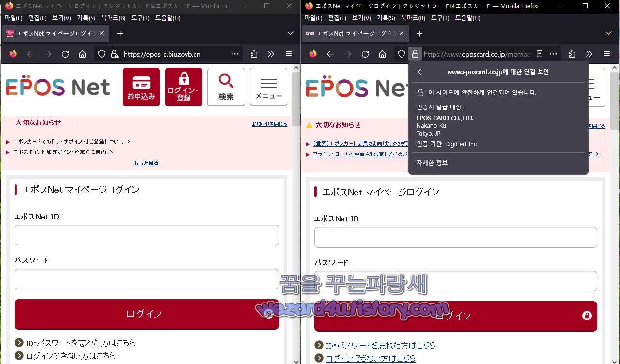Reload page in right Firefox window
Image resolution: width=620 pixels, height=364 pixels.
[x=365, y=54]
